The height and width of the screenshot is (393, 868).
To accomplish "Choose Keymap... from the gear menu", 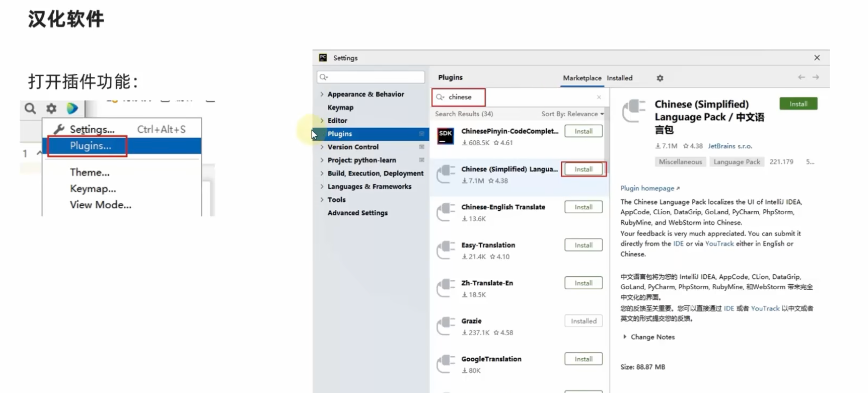I will (122, 189).
